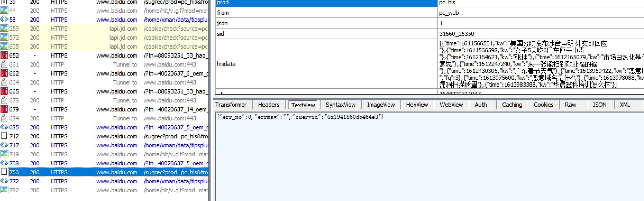This screenshot has height=201, width=644.
Task: Click the red breakpoint icon of session 665
Action: pos(4,91)
